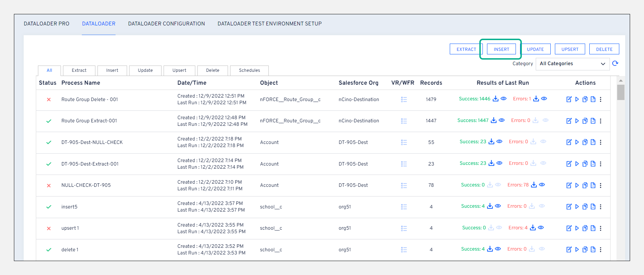The height and width of the screenshot is (275, 644).
Task: Open more actions for upsert 1
Action: [x=600, y=228]
